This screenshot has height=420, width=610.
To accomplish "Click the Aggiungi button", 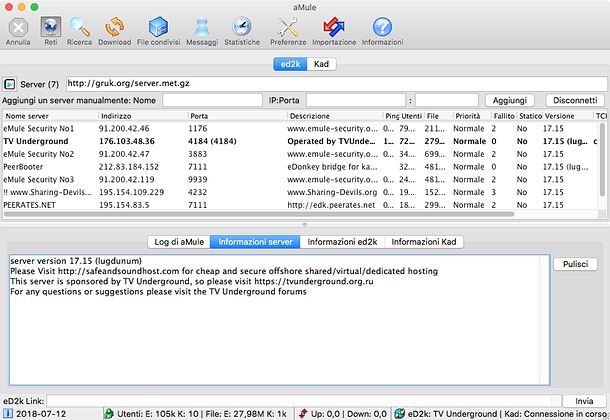I will click(510, 100).
